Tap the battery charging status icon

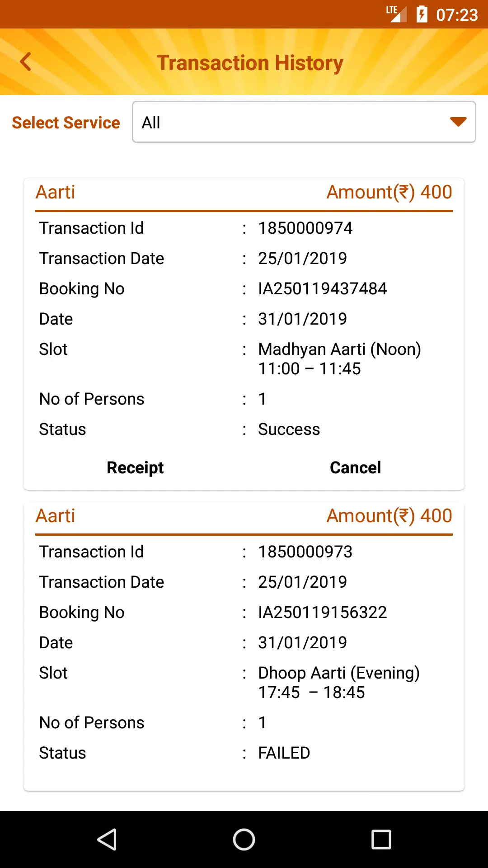point(422,14)
